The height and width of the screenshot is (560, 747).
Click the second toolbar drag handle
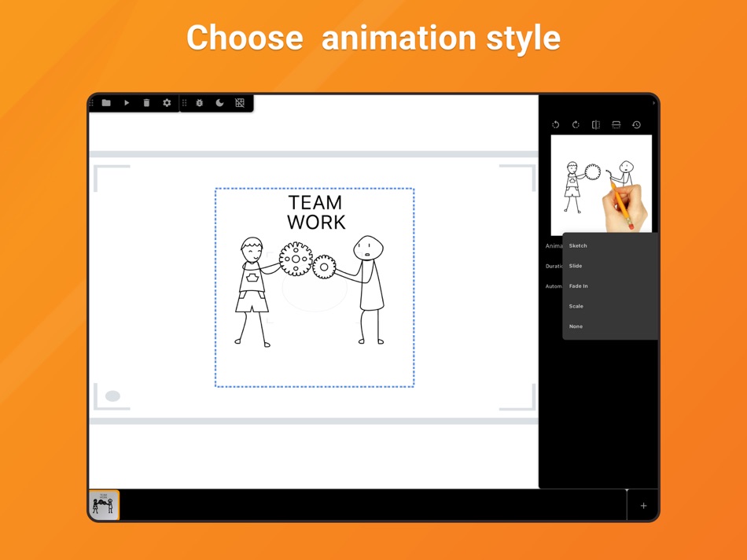(184, 103)
